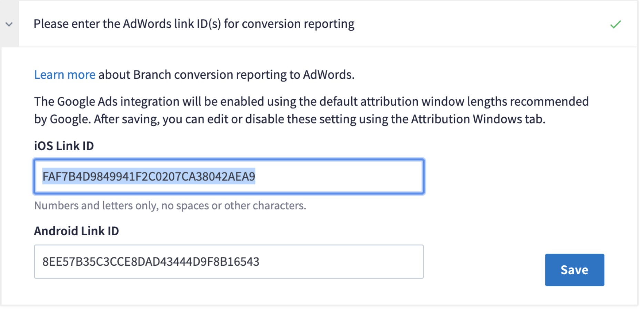Click the 'about Branch conversion reporting' text
Screen dimensions: 644x314
(x=227, y=75)
